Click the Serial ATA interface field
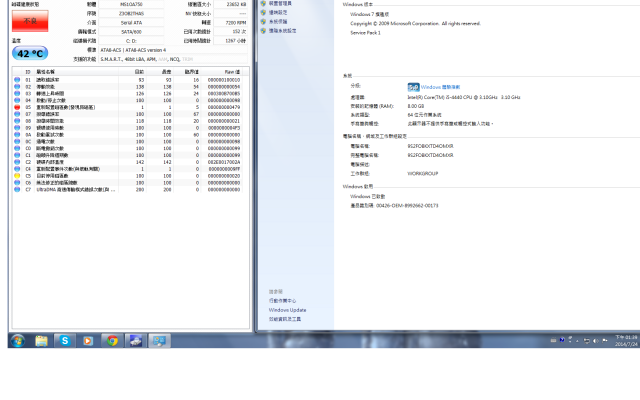The image size is (640, 400). pos(131,22)
